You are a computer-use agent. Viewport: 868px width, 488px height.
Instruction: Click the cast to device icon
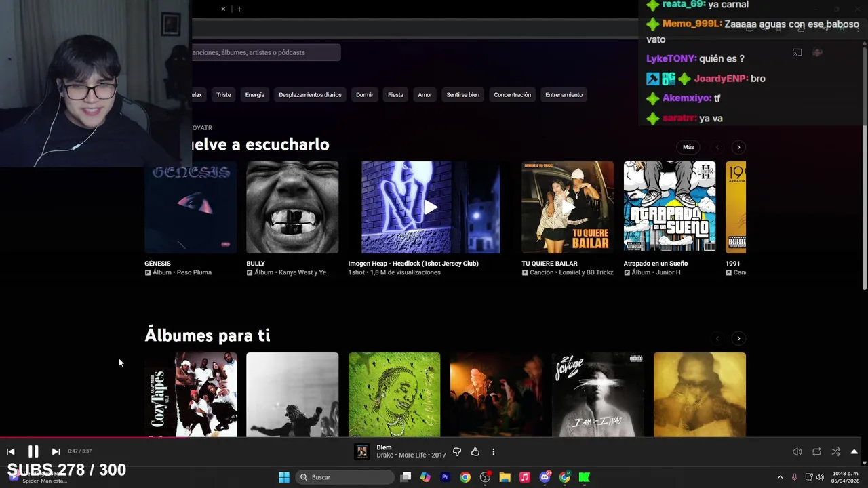pyautogui.click(x=797, y=53)
